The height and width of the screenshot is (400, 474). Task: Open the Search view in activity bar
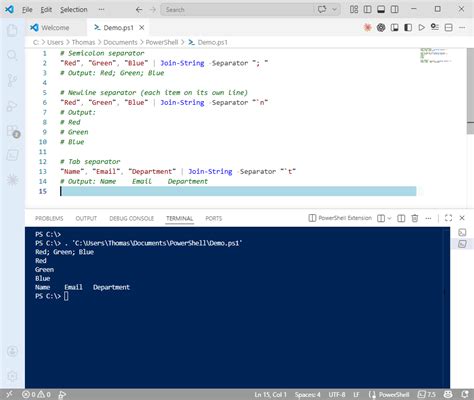click(x=12, y=55)
